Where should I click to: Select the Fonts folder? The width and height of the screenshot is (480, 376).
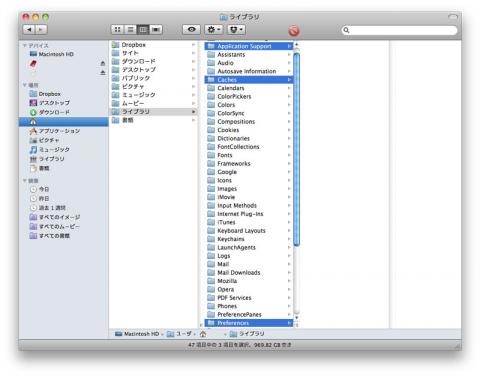pos(249,155)
